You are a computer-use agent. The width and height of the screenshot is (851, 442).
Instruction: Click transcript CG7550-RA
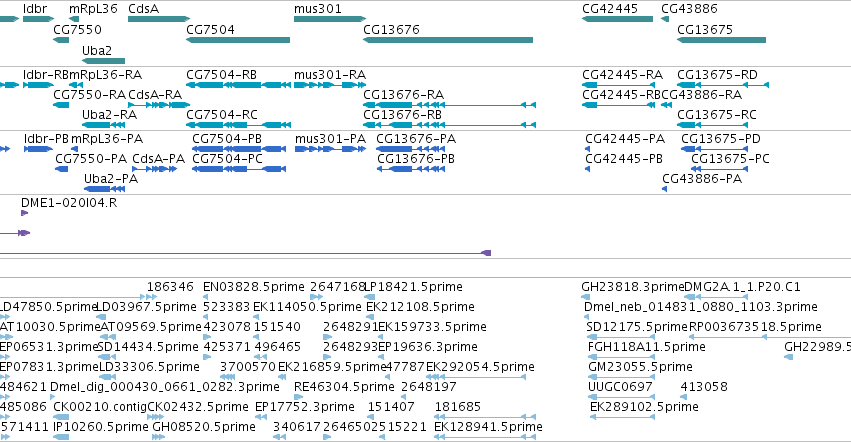click(61, 105)
